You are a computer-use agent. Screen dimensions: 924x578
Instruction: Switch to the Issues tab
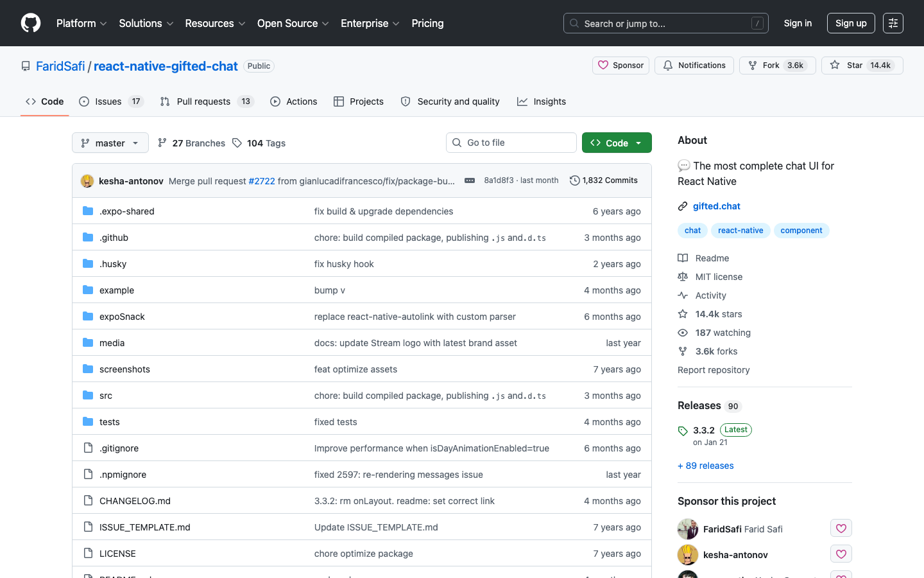pos(111,101)
